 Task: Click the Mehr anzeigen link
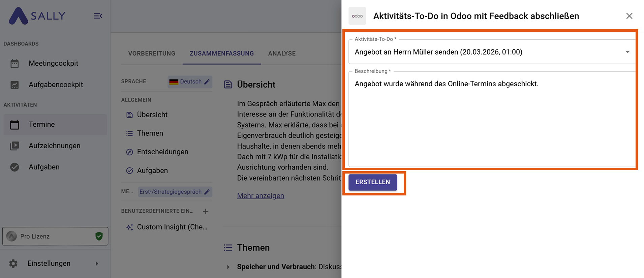(260, 196)
